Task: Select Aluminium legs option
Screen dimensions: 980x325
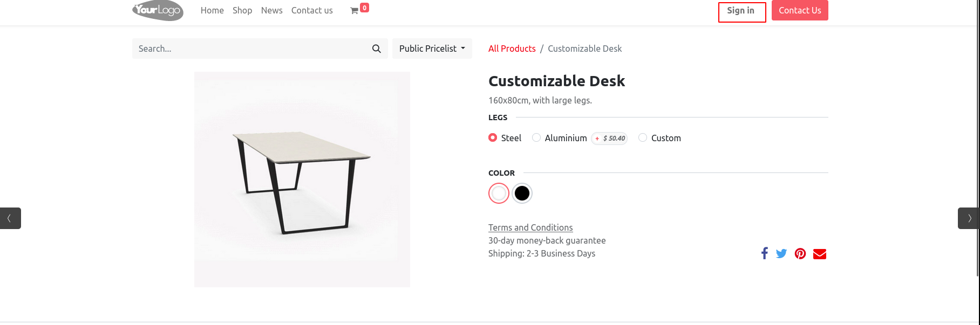Action: [x=536, y=137]
